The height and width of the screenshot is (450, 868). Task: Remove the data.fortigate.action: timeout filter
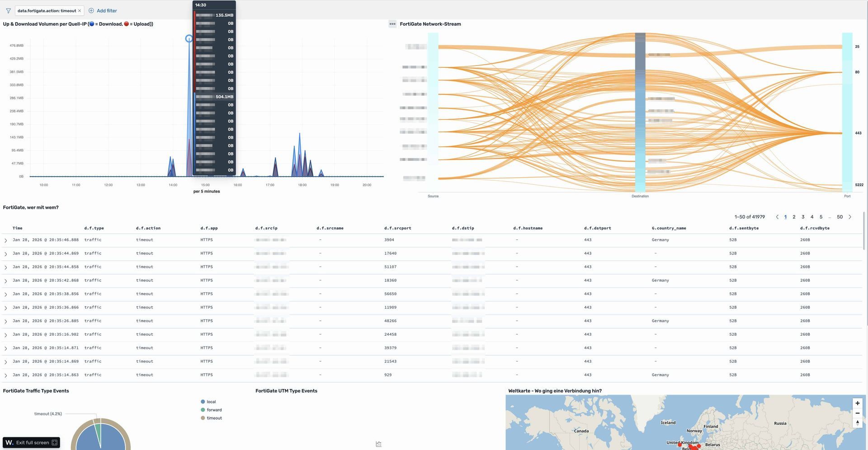click(80, 11)
